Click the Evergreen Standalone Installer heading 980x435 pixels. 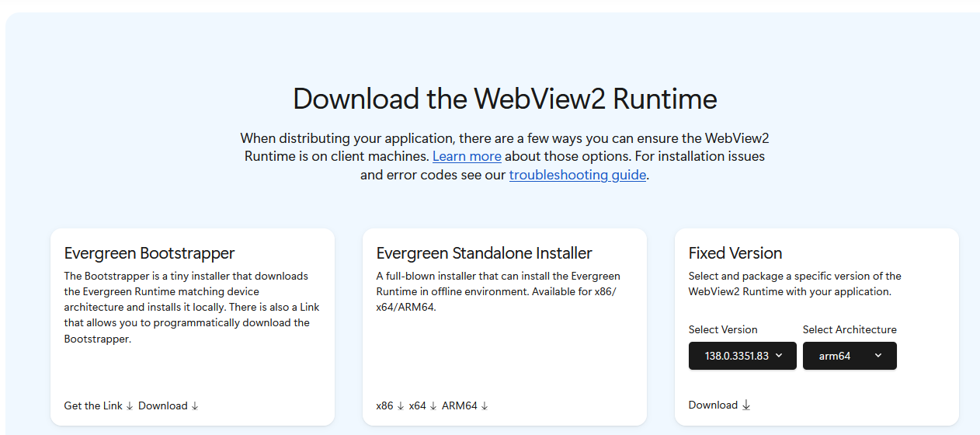(x=485, y=253)
